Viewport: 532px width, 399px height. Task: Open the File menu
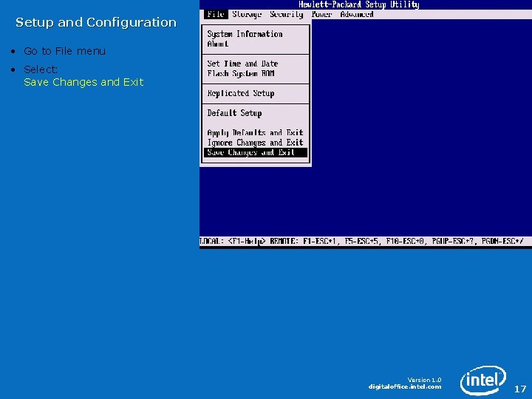(x=216, y=14)
